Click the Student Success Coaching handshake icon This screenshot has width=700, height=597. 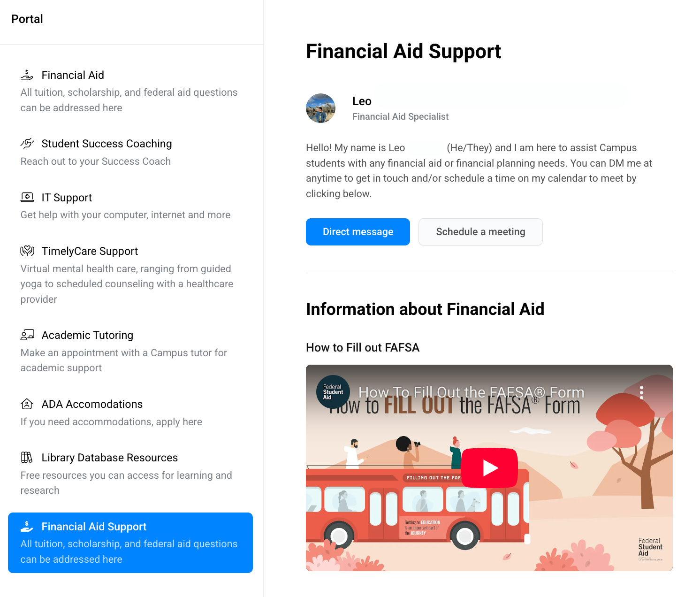coord(27,143)
